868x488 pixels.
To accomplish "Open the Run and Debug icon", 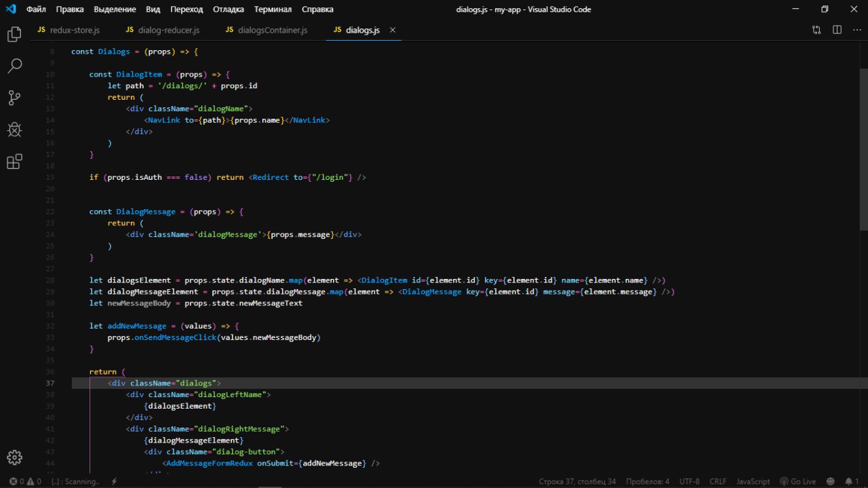I will (x=14, y=130).
